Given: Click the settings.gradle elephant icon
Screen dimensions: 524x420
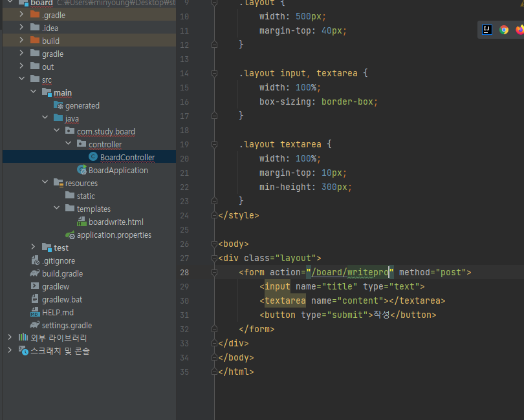Looking at the screenshot, I should (35, 325).
